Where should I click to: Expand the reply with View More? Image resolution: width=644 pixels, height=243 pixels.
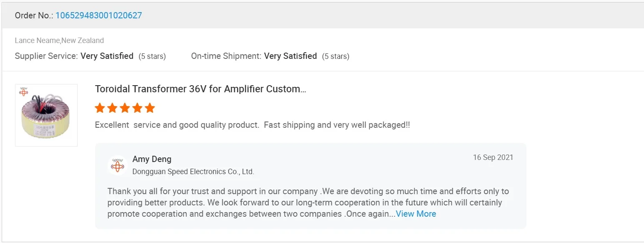tap(416, 214)
